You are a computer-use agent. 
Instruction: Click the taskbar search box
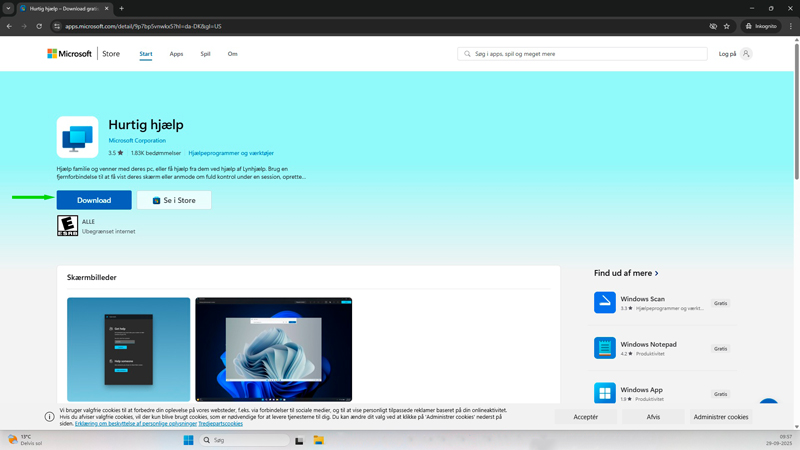point(245,440)
